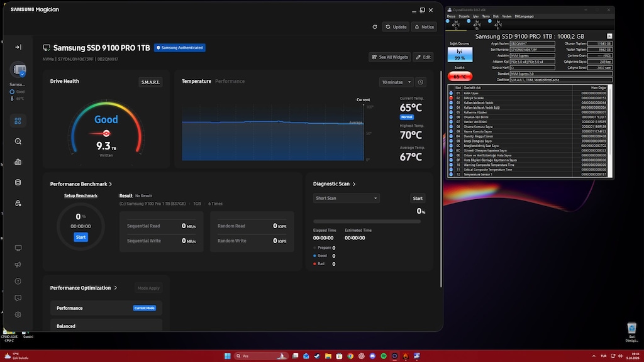Open File Explorer from the taskbar
The image size is (644, 362).
pyautogui.click(x=328, y=356)
